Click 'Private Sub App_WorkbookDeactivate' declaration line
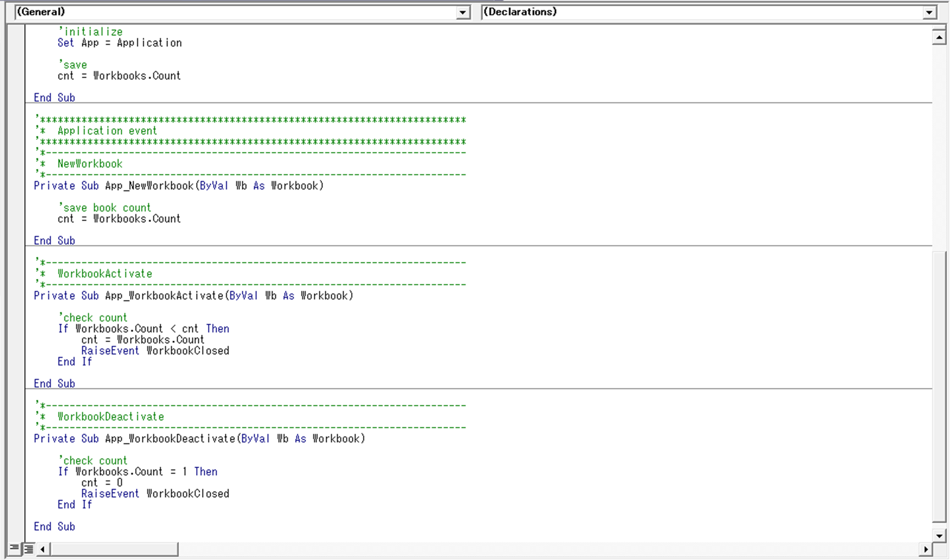Viewport: 950px width, 560px height. coord(199,439)
